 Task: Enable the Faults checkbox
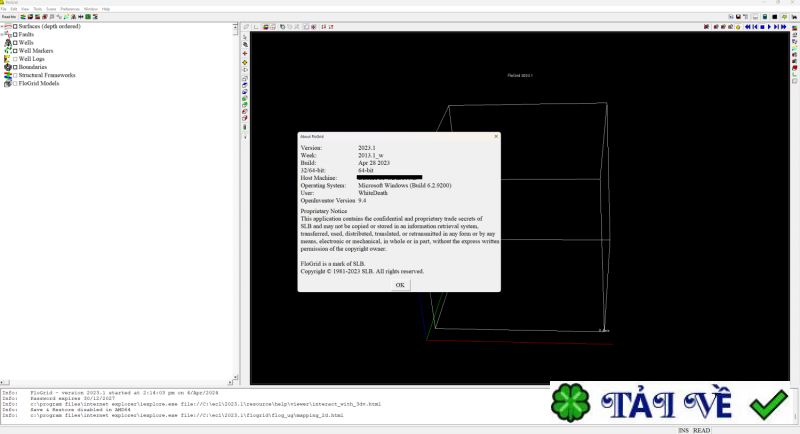coord(15,35)
